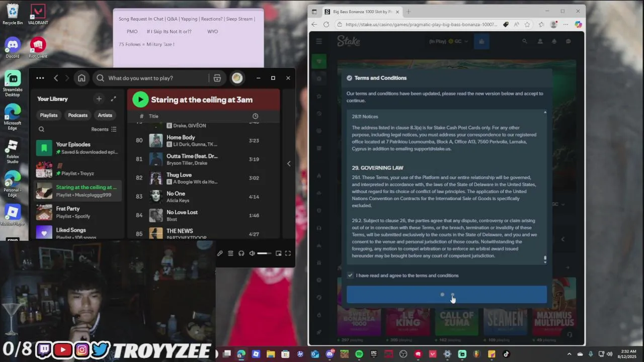Expand Your Library panel
644x362 pixels.
(x=114, y=99)
